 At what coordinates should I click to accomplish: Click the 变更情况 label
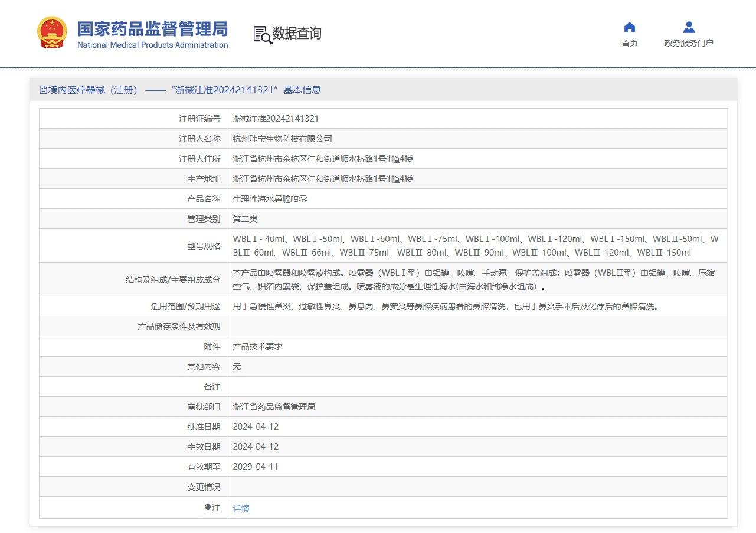pyautogui.click(x=204, y=487)
